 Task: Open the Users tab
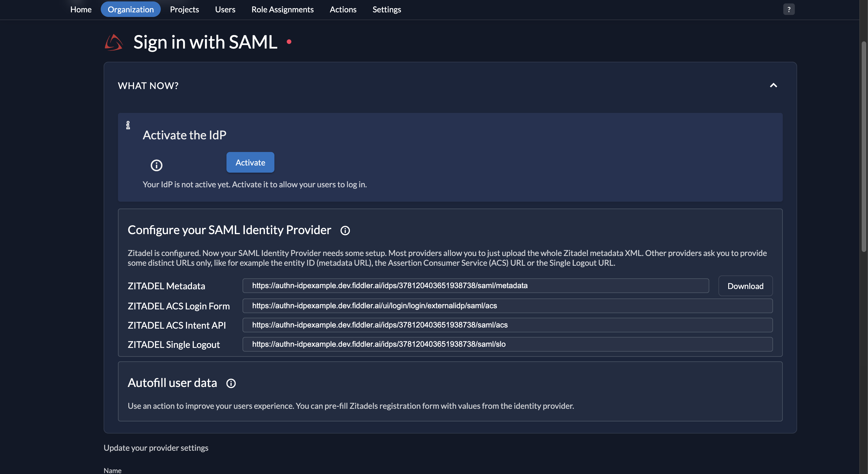pyautogui.click(x=225, y=9)
